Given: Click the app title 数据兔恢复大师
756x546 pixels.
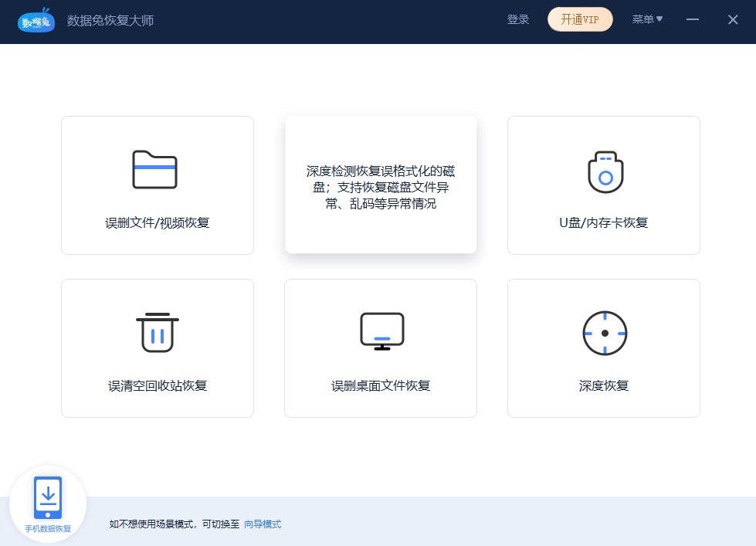Looking at the screenshot, I should [110, 21].
